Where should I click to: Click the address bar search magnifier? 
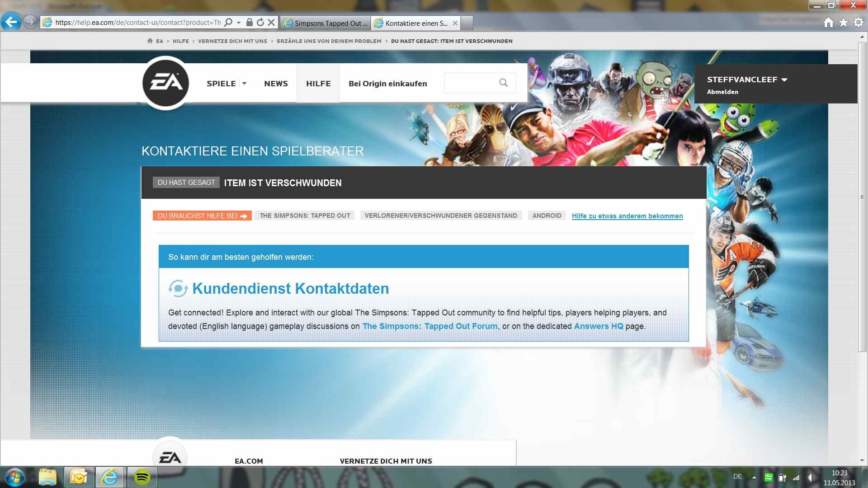[228, 22]
